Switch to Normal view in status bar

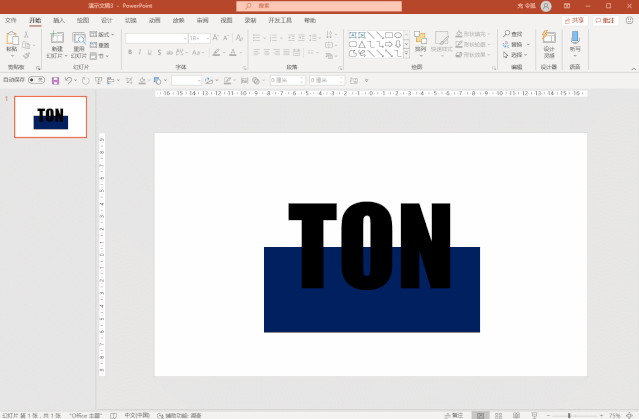coord(480,415)
